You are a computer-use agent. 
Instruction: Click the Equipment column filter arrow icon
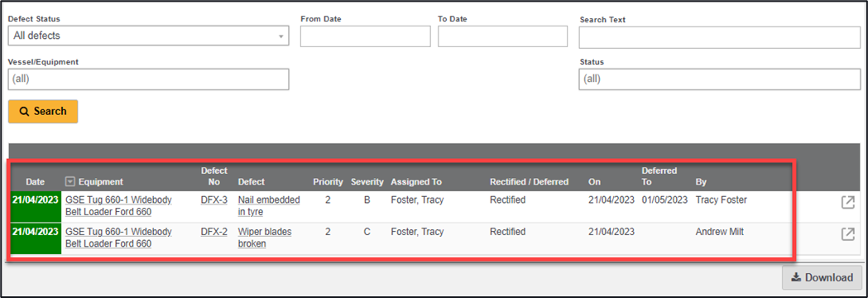click(x=70, y=181)
